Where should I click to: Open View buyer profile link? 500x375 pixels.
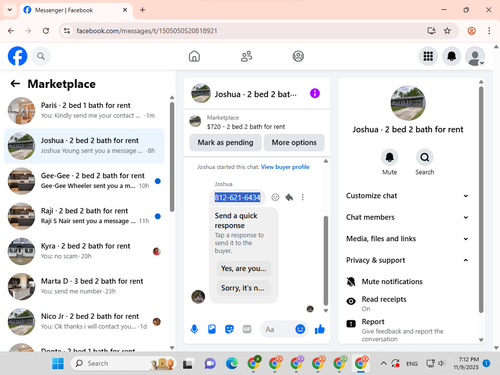pyautogui.click(x=285, y=167)
